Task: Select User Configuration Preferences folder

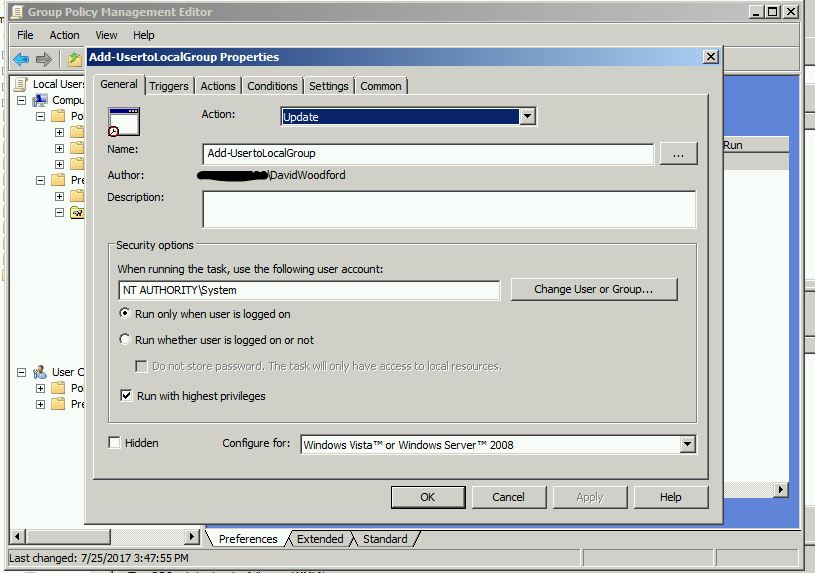Action: click(58, 404)
